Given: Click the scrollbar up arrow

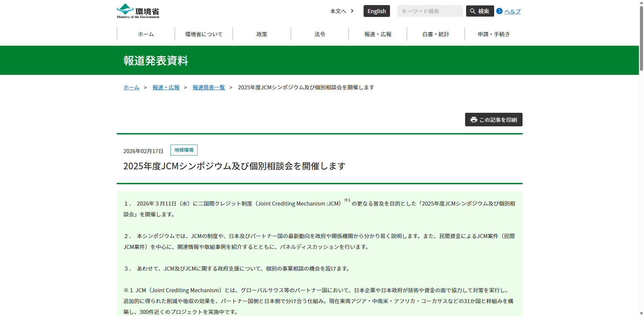Looking at the screenshot, I should click(x=641, y=3).
